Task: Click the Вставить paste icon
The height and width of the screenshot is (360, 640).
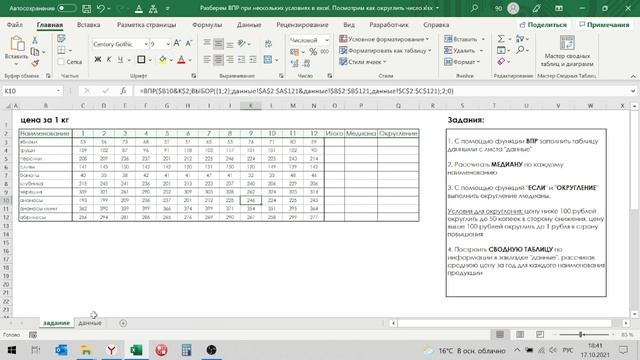Action: 17,43
